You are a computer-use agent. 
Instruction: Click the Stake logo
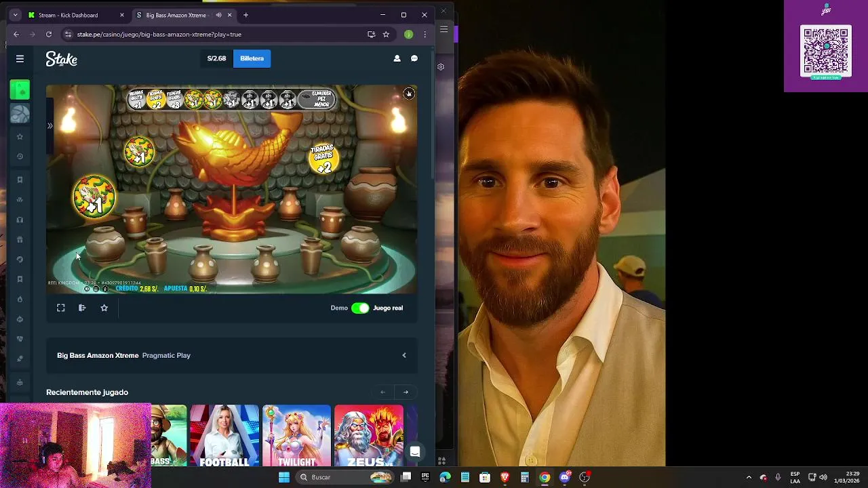(x=62, y=59)
